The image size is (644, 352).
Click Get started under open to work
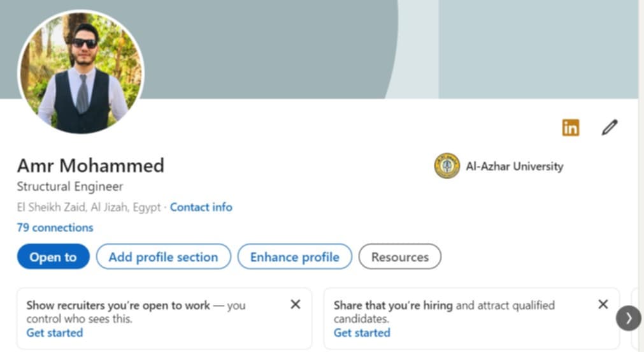[55, 333]
